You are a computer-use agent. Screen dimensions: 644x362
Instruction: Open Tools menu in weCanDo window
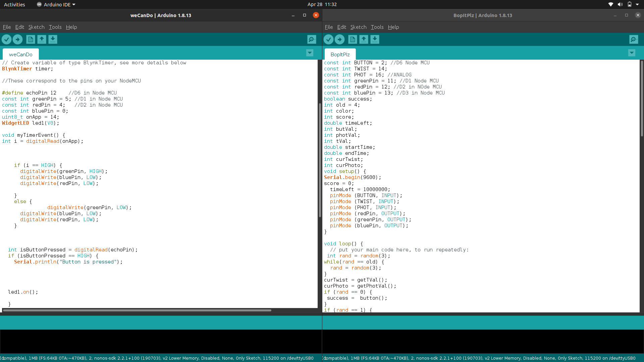[x=55, y=27]
